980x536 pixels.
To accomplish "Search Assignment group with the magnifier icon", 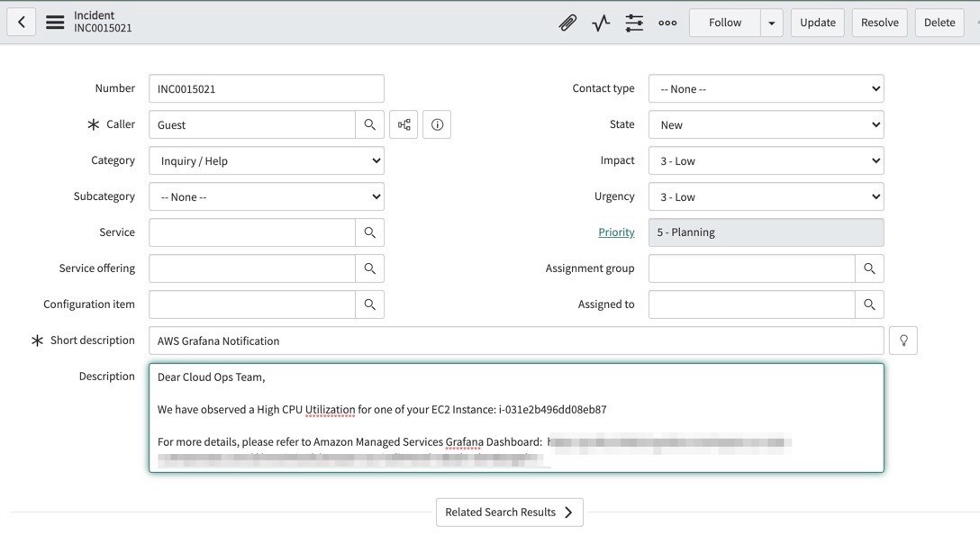I will pyautogui.click(x=869, y=268).
